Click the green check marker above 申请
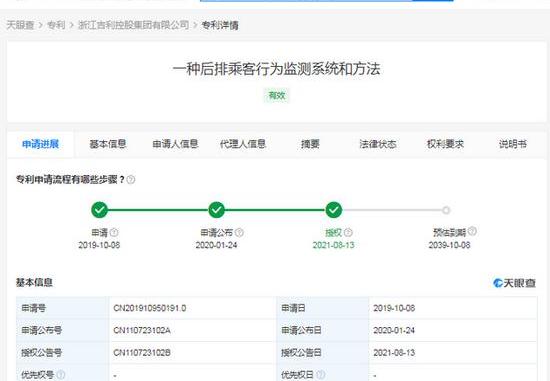This screenshot has height=381, width=550. 100,210
